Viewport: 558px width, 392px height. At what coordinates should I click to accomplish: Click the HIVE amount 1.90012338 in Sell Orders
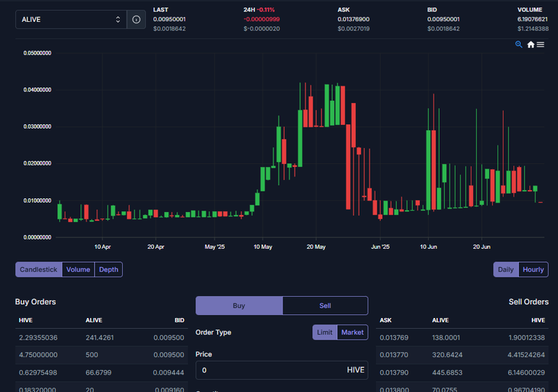point(527,338)
